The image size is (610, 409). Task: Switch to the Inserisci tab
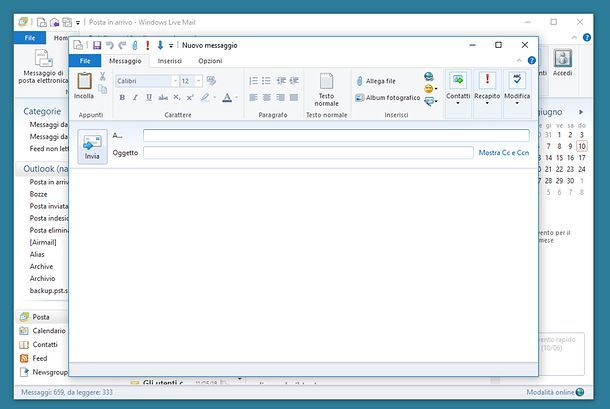(x=170, y=61)
